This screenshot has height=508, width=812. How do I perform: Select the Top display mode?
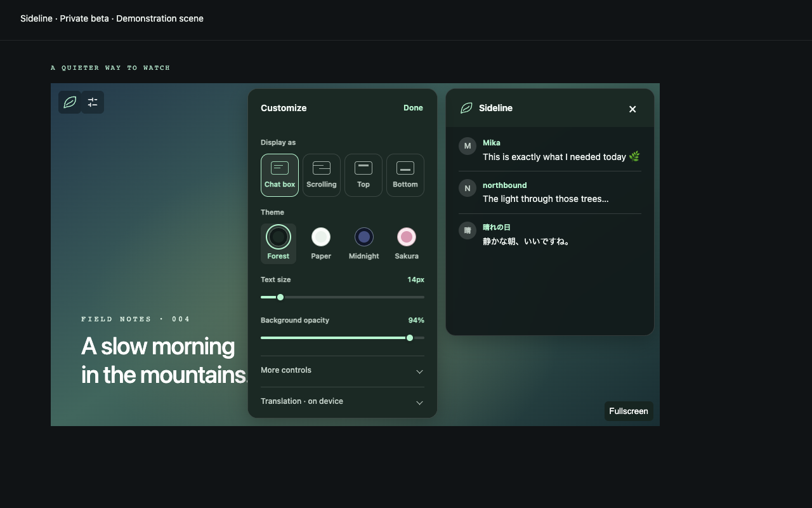click(363, 175)
